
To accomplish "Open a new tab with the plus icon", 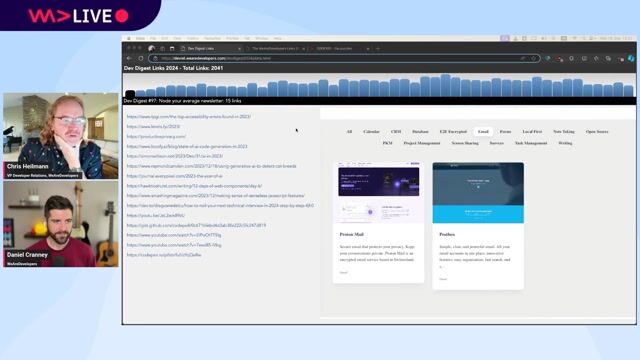I will point(378,48).
